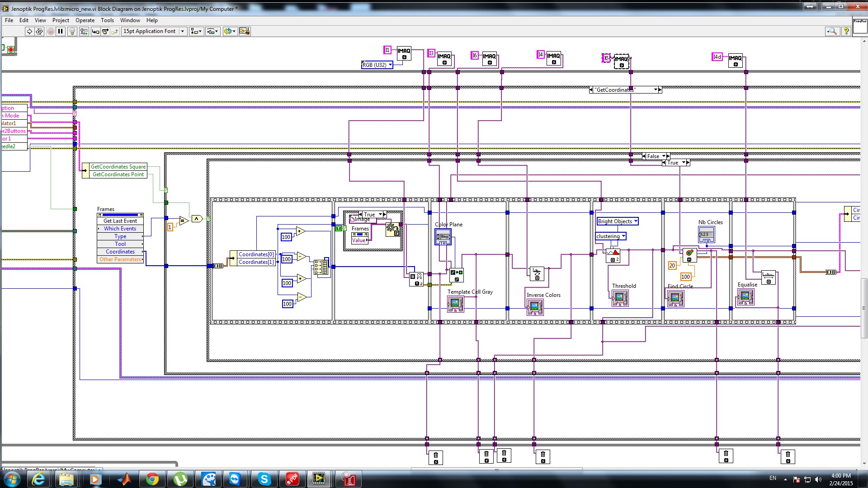Open MATLAB from the taskbar
Screen dimensions: 868x488
coord(123,479)
